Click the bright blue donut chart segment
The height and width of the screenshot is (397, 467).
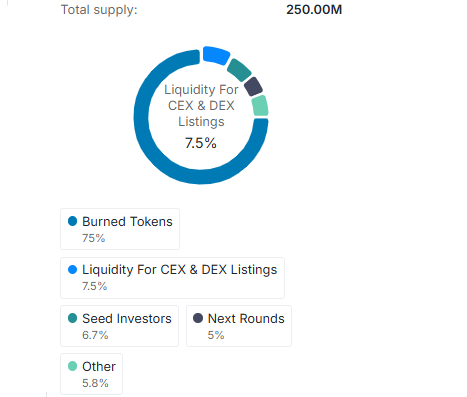coord(216,55)
